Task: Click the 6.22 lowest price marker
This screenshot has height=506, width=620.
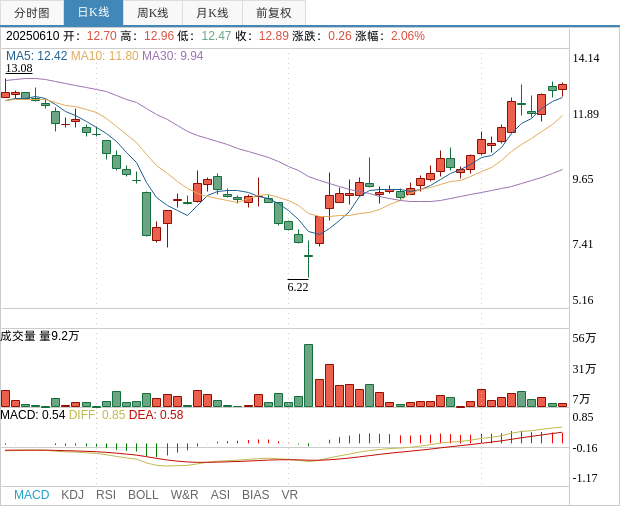Action: [298, 287]
